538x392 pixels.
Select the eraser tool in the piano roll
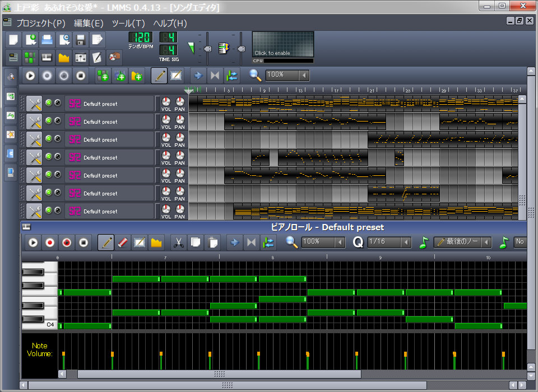(x=122, y=242)
